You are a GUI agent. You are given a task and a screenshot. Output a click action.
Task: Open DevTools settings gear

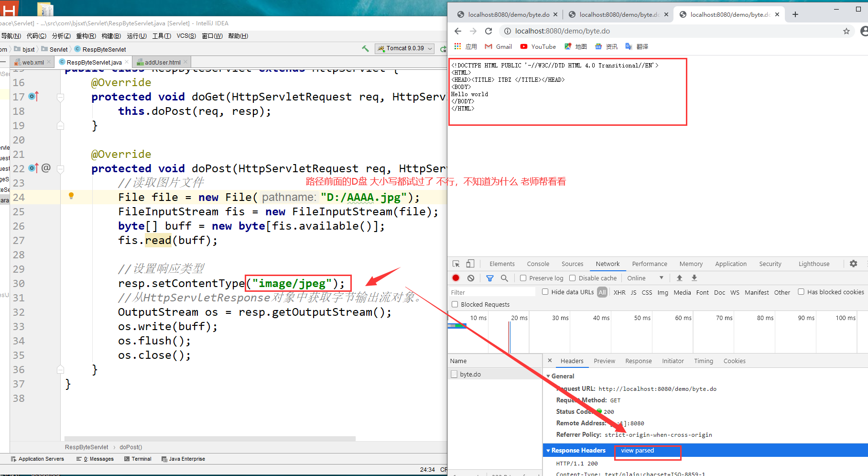853,264
